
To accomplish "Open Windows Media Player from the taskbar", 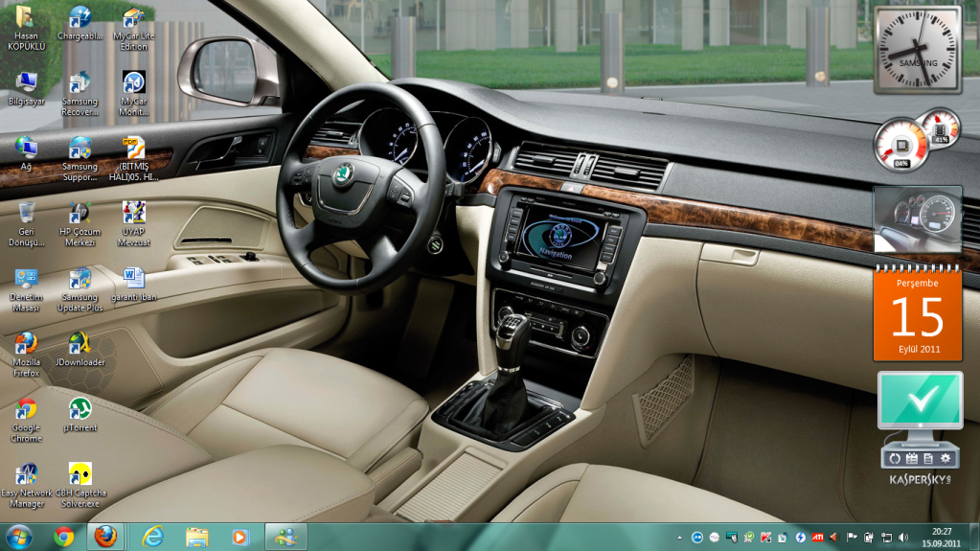I will coord(240,537).
